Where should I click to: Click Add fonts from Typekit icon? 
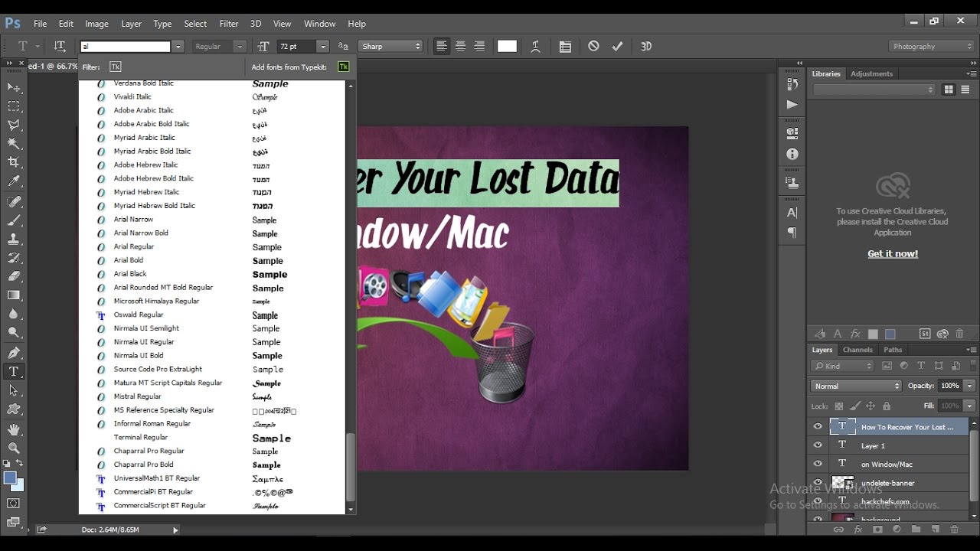344,67
